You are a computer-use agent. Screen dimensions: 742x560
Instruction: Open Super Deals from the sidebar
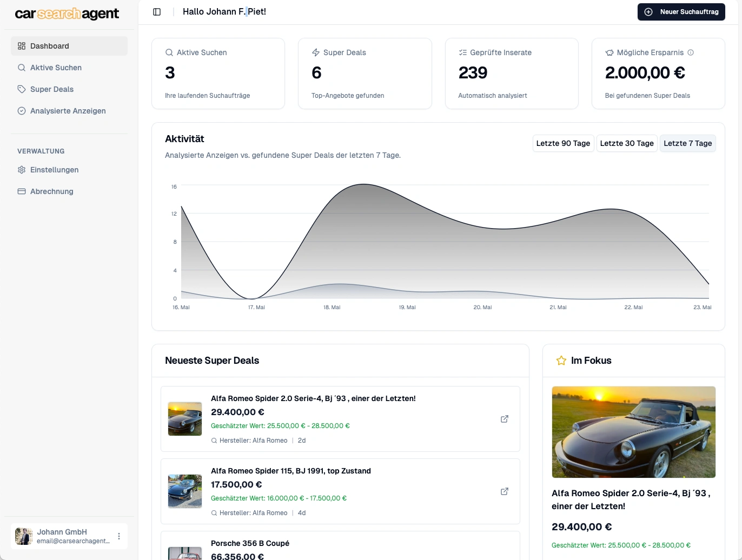pos(69,89)
